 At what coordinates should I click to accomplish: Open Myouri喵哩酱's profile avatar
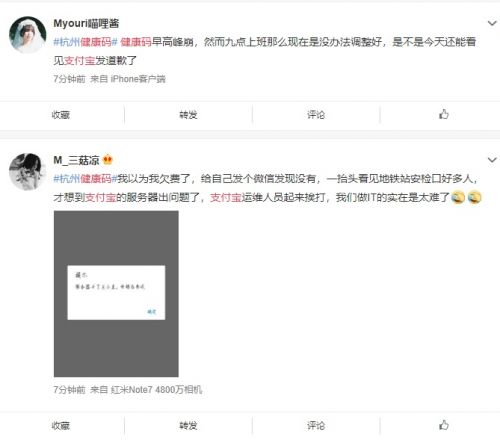click(x=28, y=34)
